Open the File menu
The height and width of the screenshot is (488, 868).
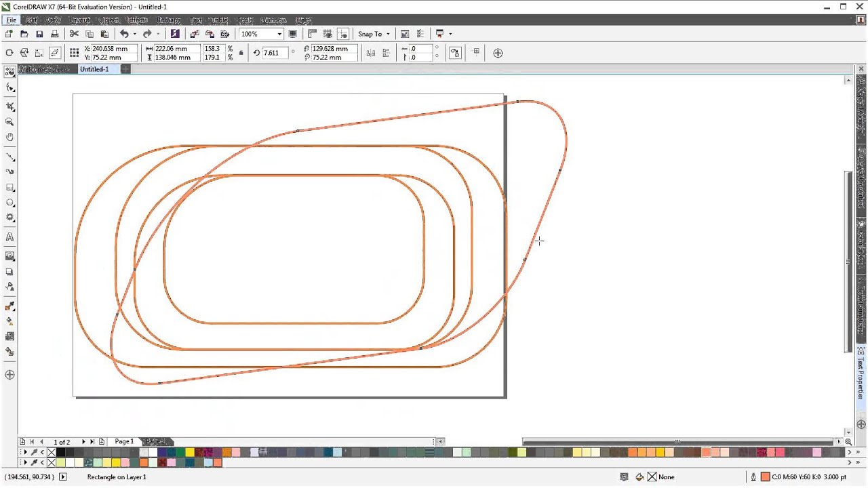point(12,20)
